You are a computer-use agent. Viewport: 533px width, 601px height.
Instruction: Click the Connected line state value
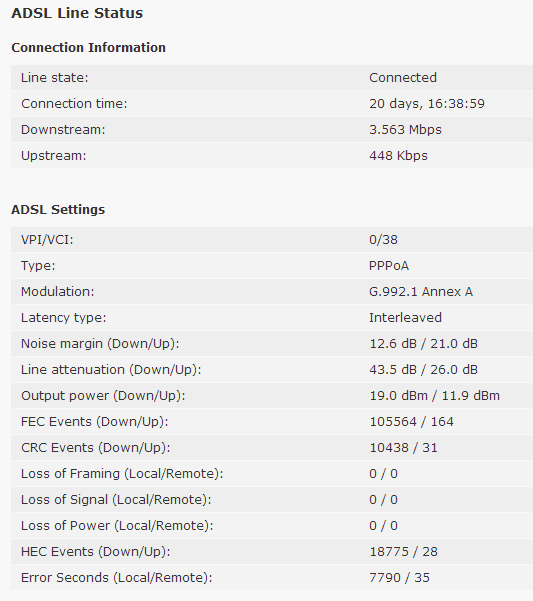[x=403, y=77]
